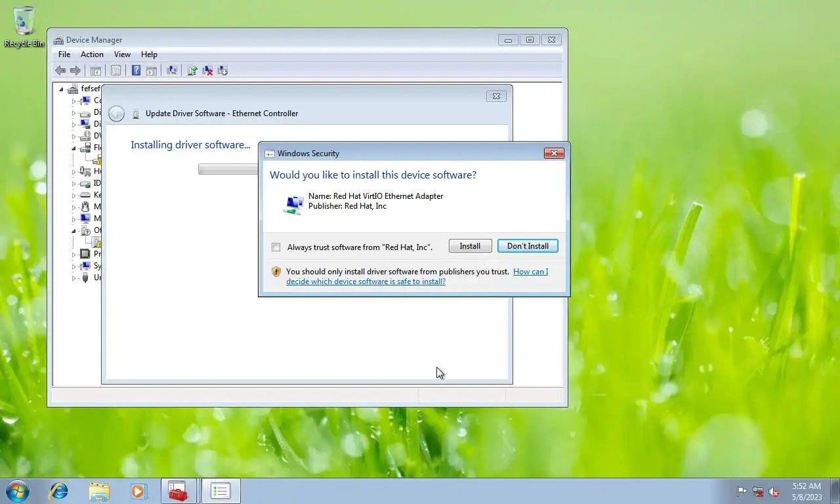Close the Windows Security dialog
840x504 pixels.
[554, 153]
